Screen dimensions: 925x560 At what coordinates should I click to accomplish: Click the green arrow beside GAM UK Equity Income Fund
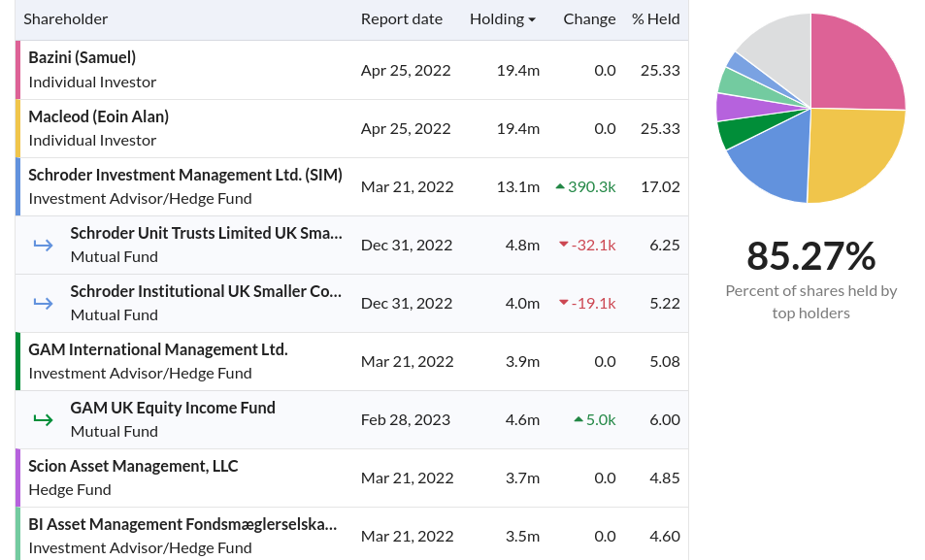click(x=43, y=419)
